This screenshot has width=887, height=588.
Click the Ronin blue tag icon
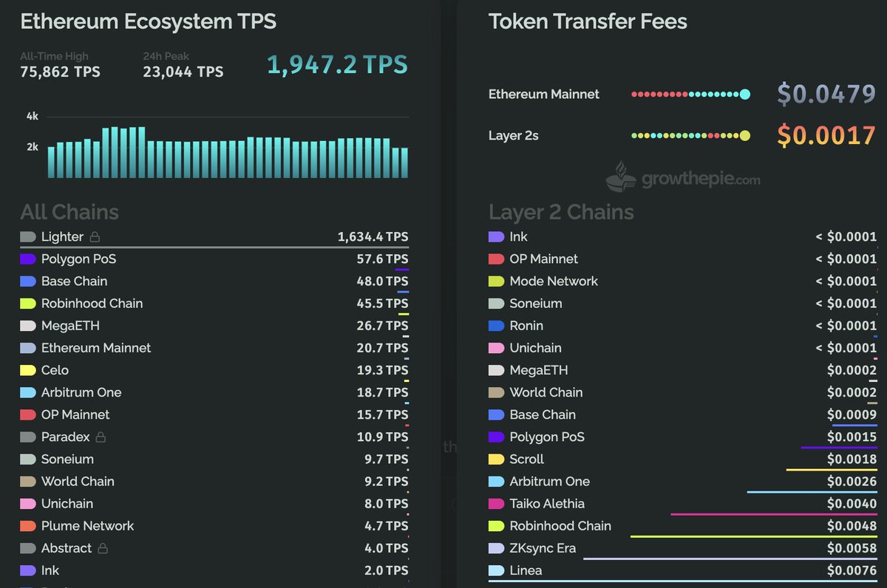[x=497, y=326]
